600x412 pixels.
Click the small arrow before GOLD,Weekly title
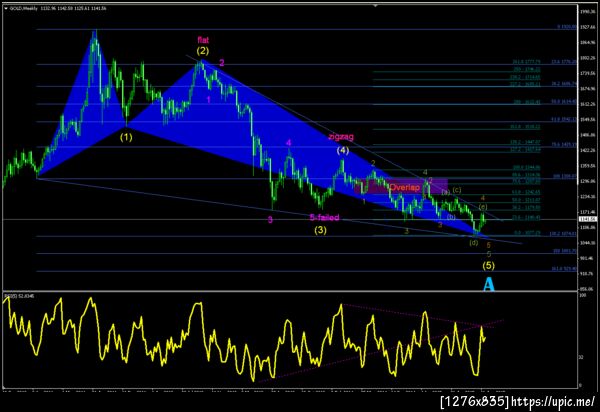(x=6, y=8)
